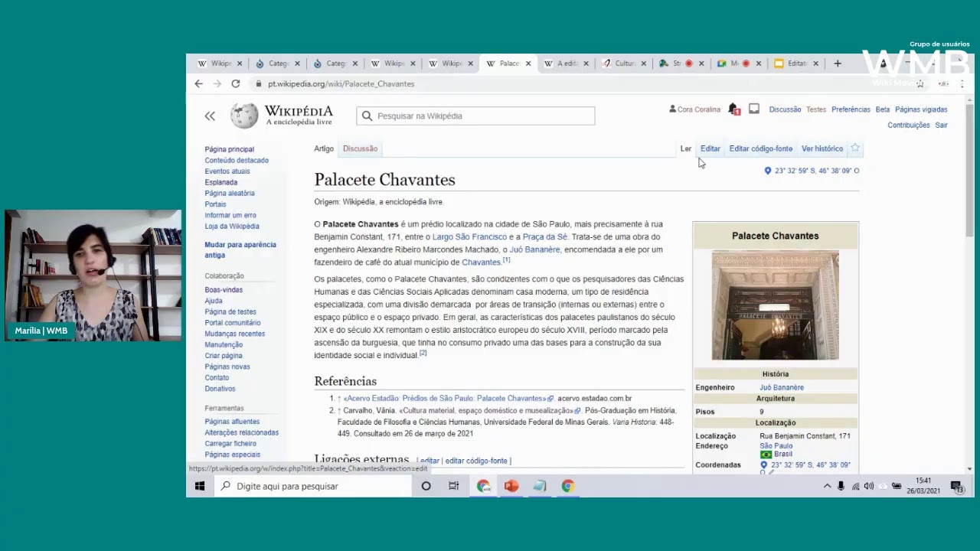980x551 pixels.
Task: Follow the Largo São Francisco link
Action: pyautogui.click(x=469, y=237)
